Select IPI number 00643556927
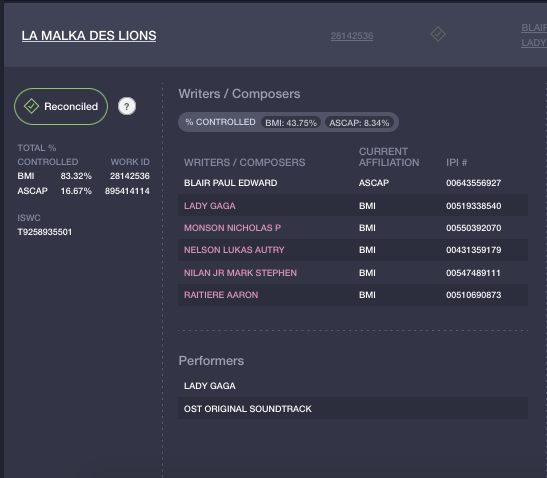 [473, 183]
